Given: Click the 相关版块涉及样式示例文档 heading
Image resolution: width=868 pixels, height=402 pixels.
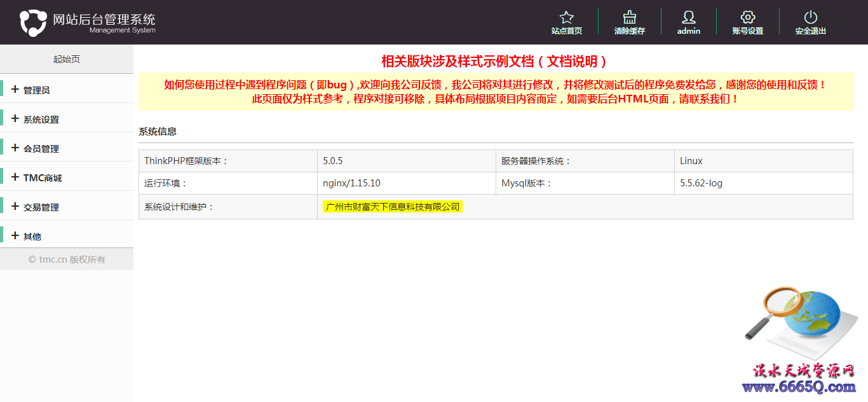Looking at the screenshot, I should tap(494, 62).
